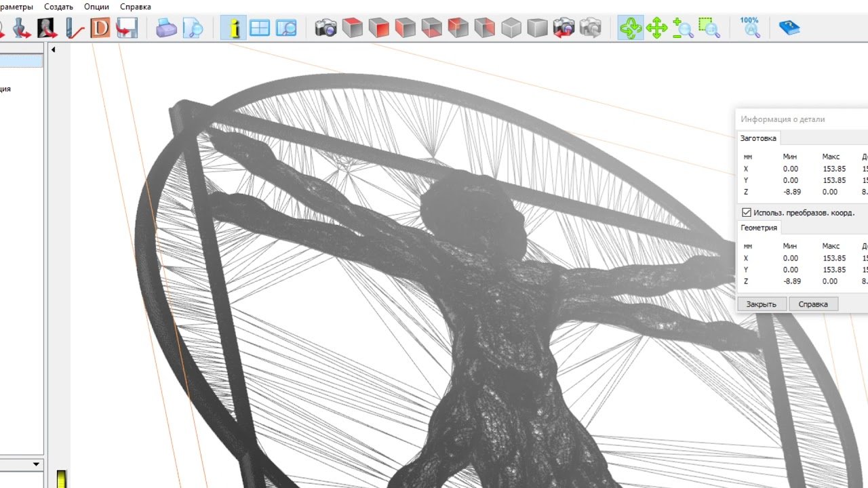
Task: Click the previous view camera icon
Action: (564, 28)
